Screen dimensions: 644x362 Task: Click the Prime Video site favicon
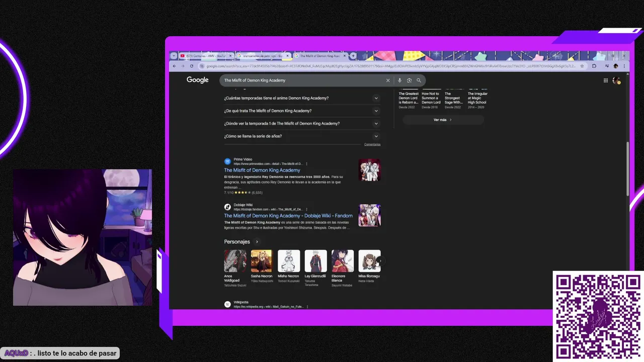click(227, 162)
